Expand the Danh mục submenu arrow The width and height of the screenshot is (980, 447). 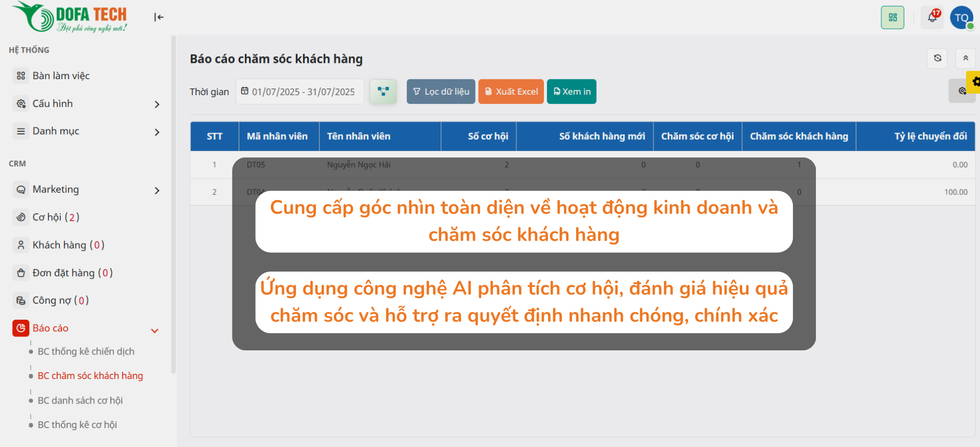click(x=157, y=132)
